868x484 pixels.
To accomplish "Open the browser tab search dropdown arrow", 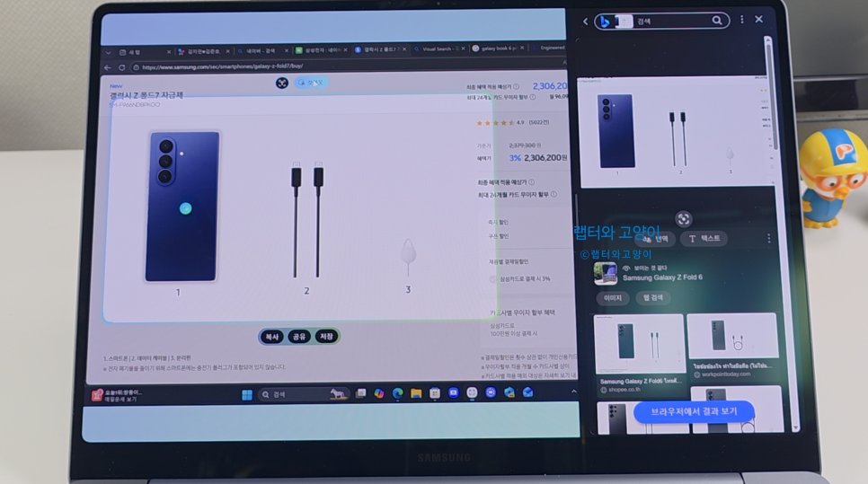I will (x=108, y=53).
